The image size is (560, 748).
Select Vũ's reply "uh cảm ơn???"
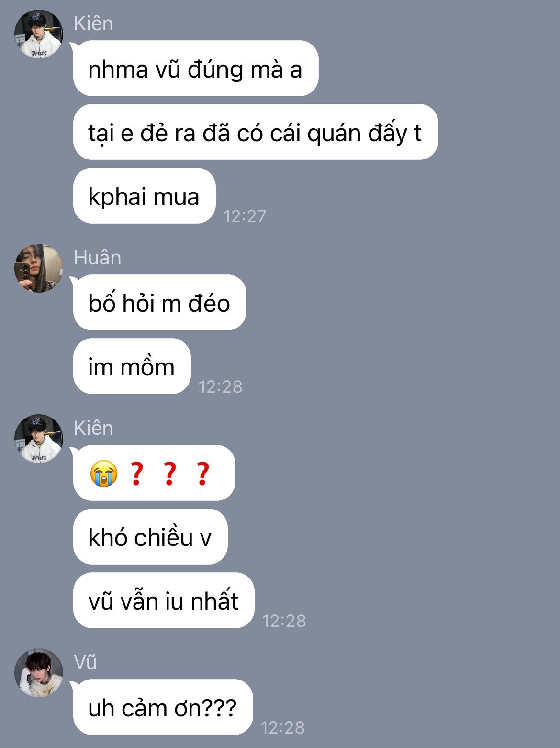pos(163,707)
